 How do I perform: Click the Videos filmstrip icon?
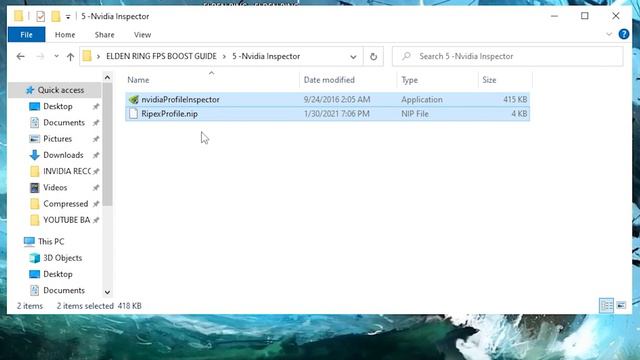point(34,188)
